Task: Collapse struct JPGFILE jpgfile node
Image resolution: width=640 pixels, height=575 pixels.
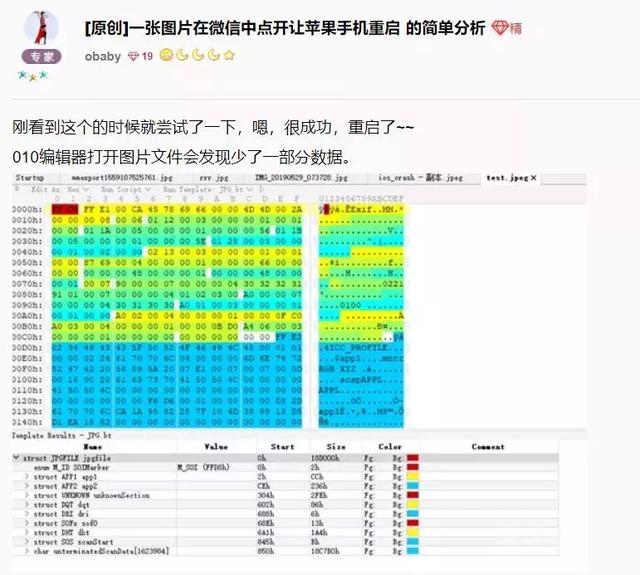Action: coord(16,458)
